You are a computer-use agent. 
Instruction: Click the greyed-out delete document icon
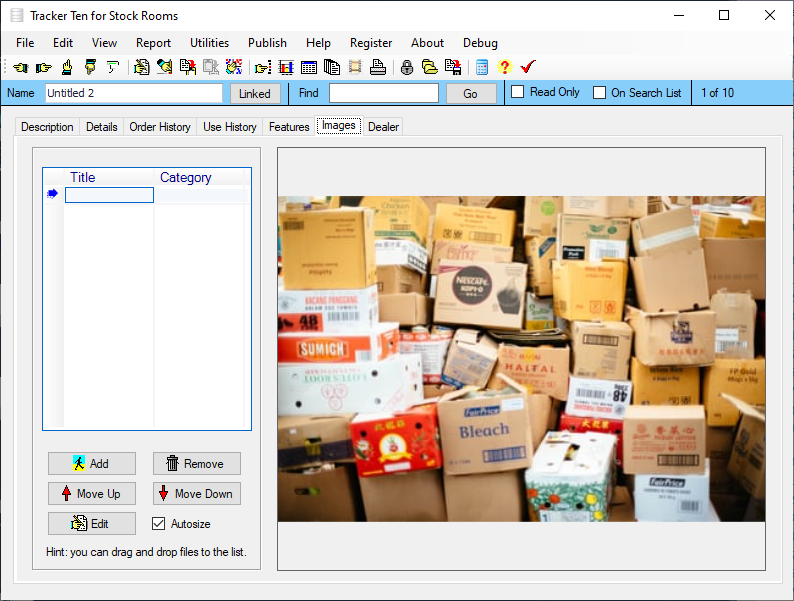pyautogui.click(x=211, y=67)
